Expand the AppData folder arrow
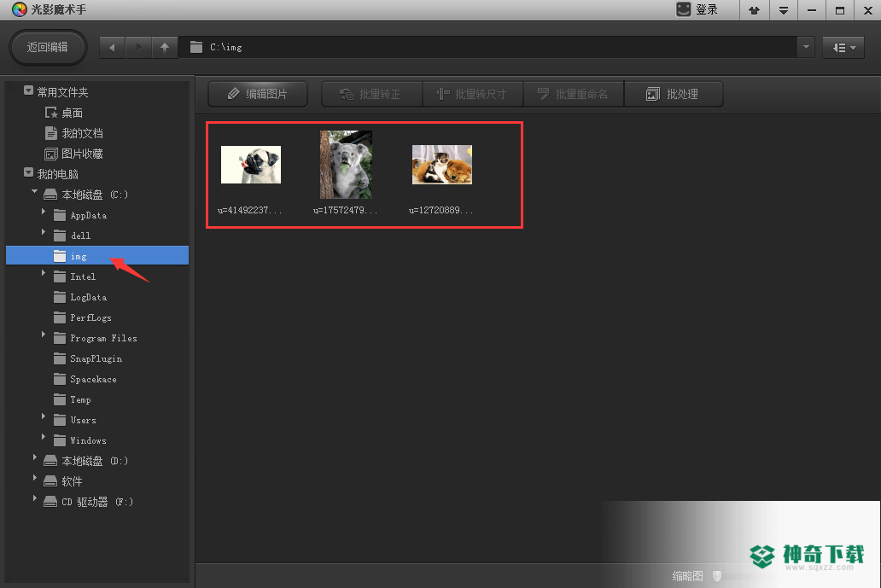 [44, 212]
